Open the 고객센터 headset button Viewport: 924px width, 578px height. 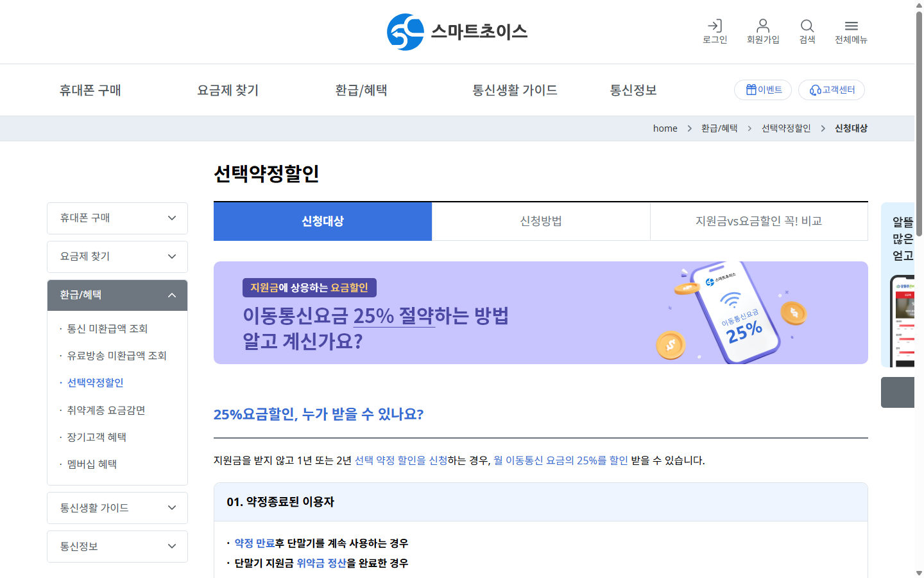[832, 90]
